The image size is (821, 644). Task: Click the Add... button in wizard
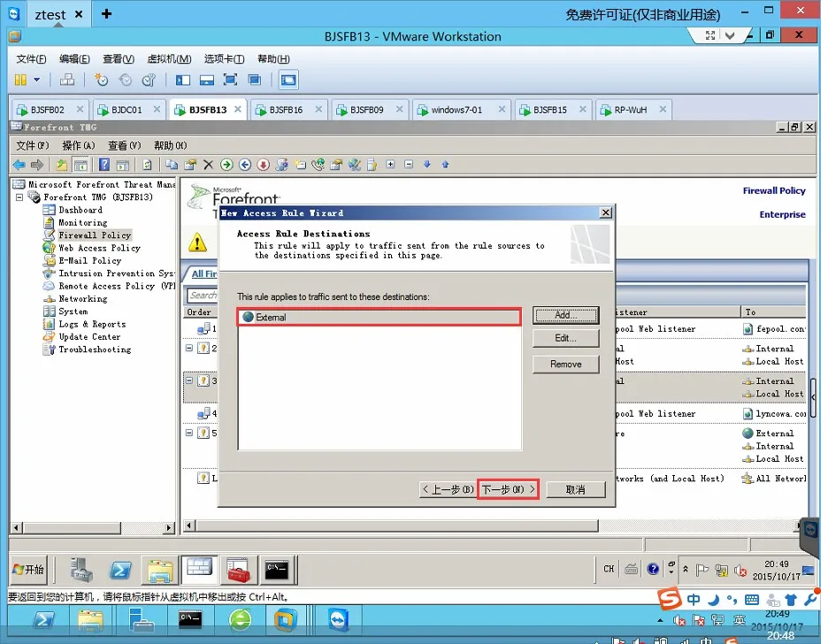(x=566, y=315)
